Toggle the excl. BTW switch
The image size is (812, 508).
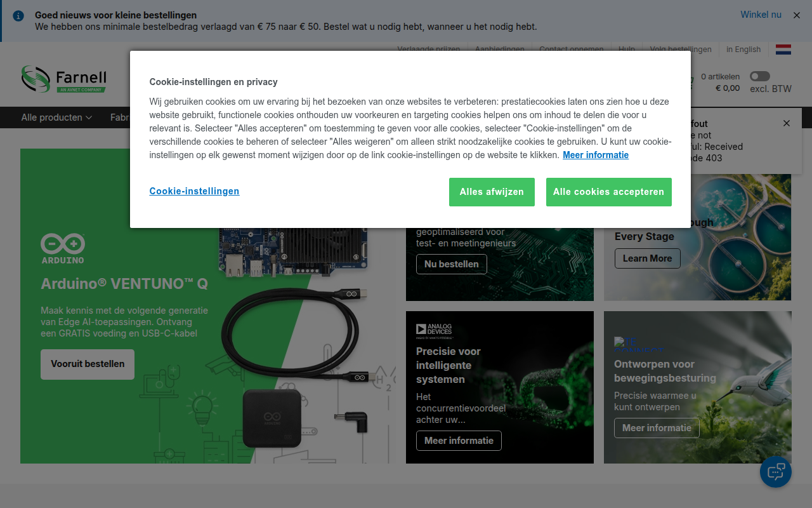760,76
